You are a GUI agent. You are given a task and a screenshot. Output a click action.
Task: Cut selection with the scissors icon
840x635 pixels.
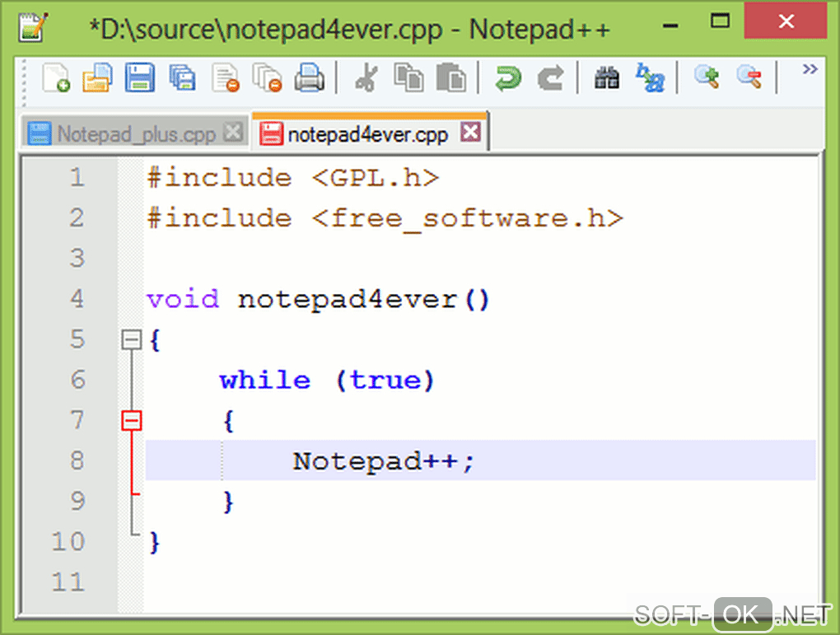click(x=366, y=78)
